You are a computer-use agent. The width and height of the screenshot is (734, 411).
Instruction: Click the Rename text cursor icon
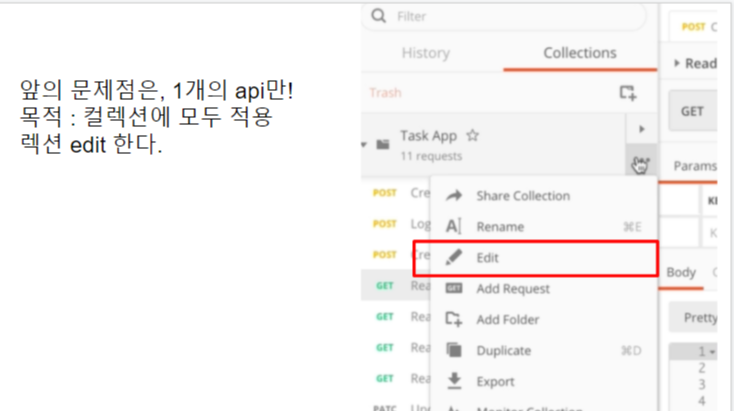click(453, 227)
